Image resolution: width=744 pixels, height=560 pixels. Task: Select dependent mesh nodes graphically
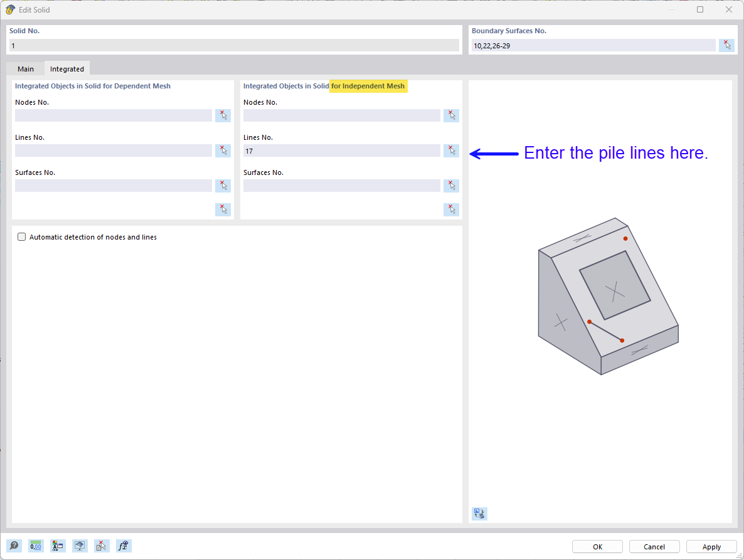(x=223, y=115)
